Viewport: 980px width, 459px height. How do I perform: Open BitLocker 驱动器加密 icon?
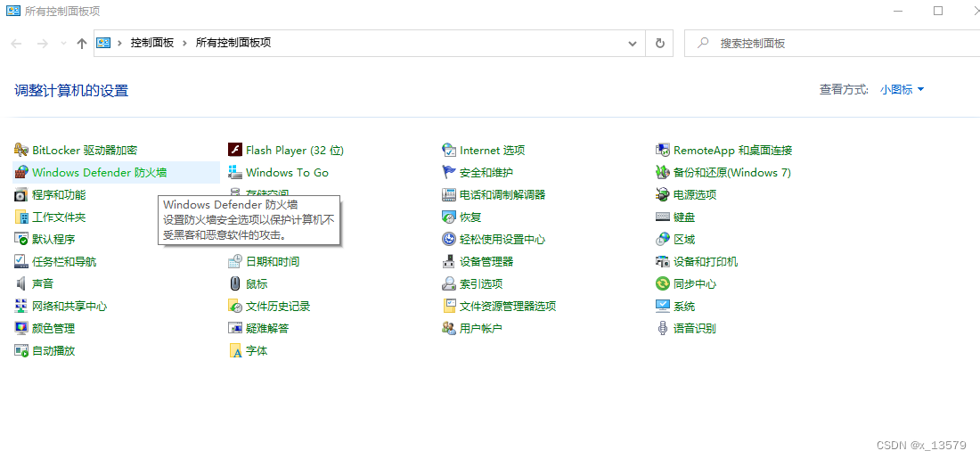[x=21, y=150]
